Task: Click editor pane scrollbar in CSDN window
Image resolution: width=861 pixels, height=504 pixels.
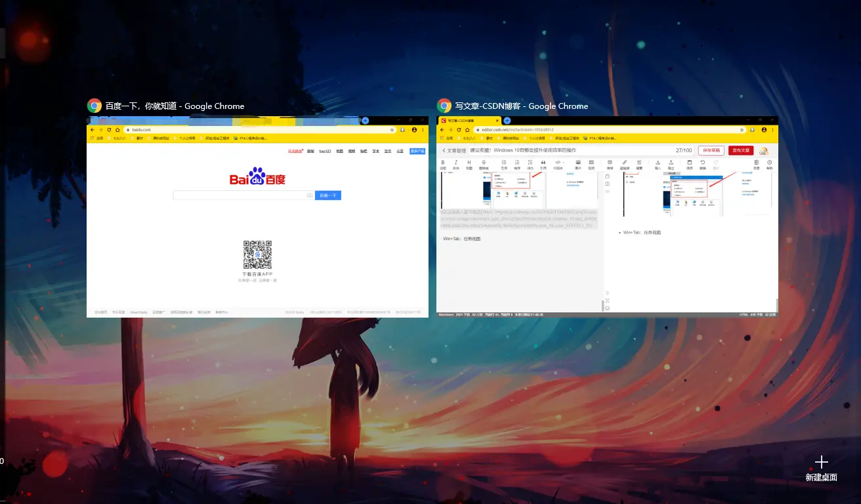Action: coord(602,305)
